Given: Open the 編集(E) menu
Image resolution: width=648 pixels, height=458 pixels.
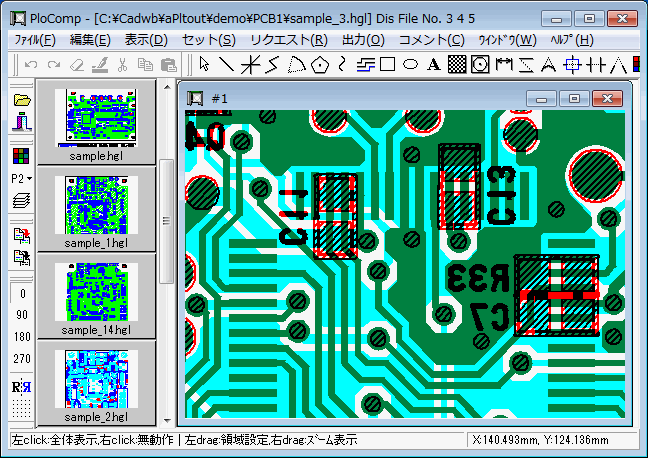Looking at the screenshot, I should pyautogui.click(x=90, y=40).
